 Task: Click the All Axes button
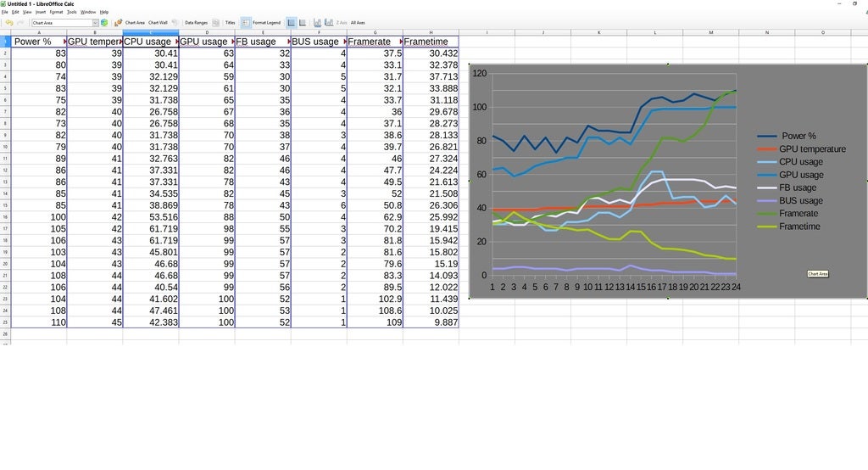[x=358, y=23]
